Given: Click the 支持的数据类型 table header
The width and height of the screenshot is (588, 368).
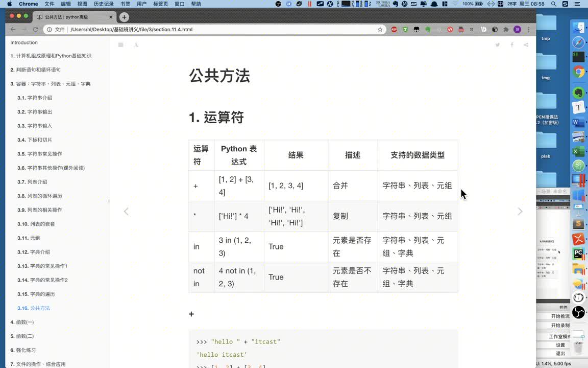Looking at the screenshot, I should (418, 155).
